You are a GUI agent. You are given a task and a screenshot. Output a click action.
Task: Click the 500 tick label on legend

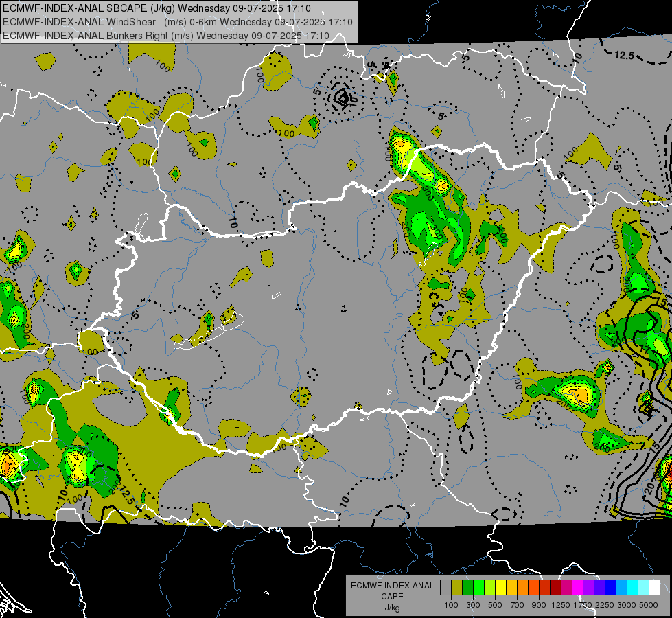495,605
